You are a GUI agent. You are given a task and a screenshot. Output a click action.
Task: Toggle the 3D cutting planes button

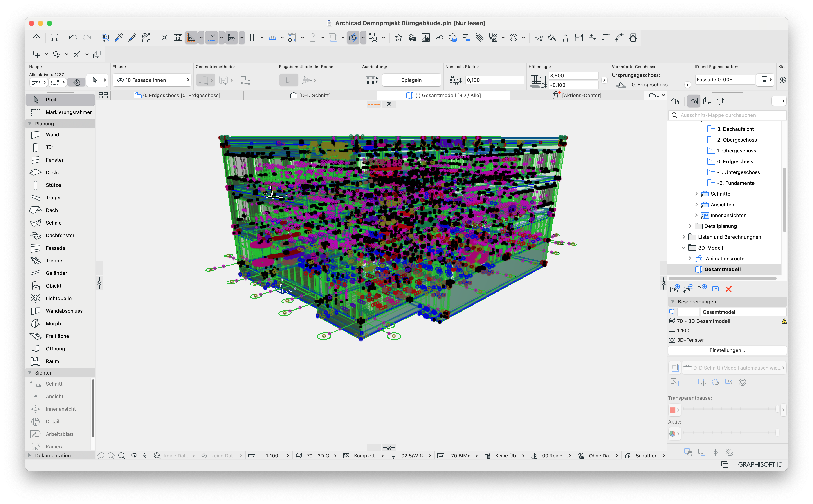[x=353, y=38]
